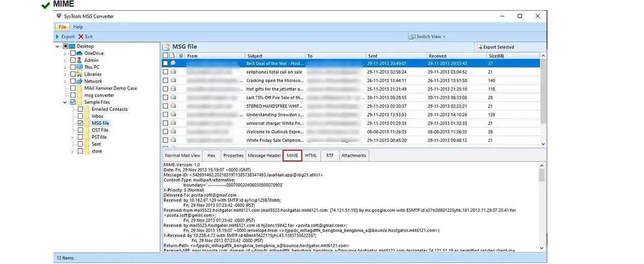Click envelope icon of 'STEREO HANDSFREE' row
This screenshot has height=264, width=644.
(x=173, y=106)
